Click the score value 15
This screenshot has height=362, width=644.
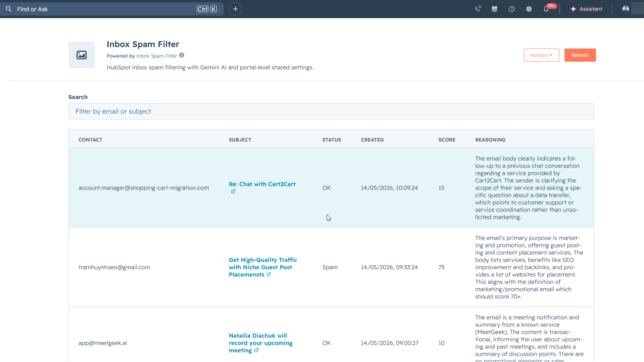pos(441,188)
